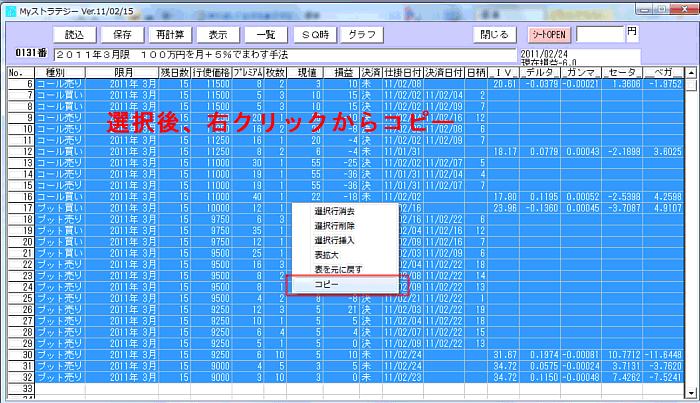Select empty row number 33
This screenshot has height=403, width=700.
click(21, 388)
